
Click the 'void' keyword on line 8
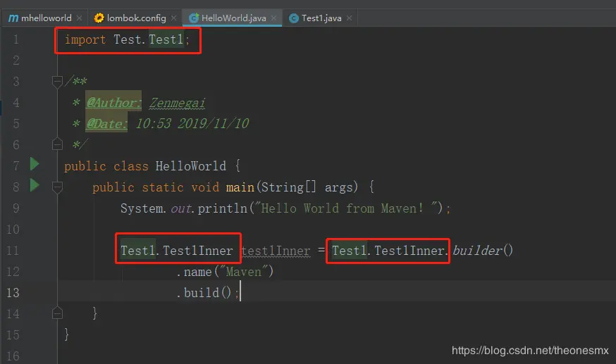(205, 187)
